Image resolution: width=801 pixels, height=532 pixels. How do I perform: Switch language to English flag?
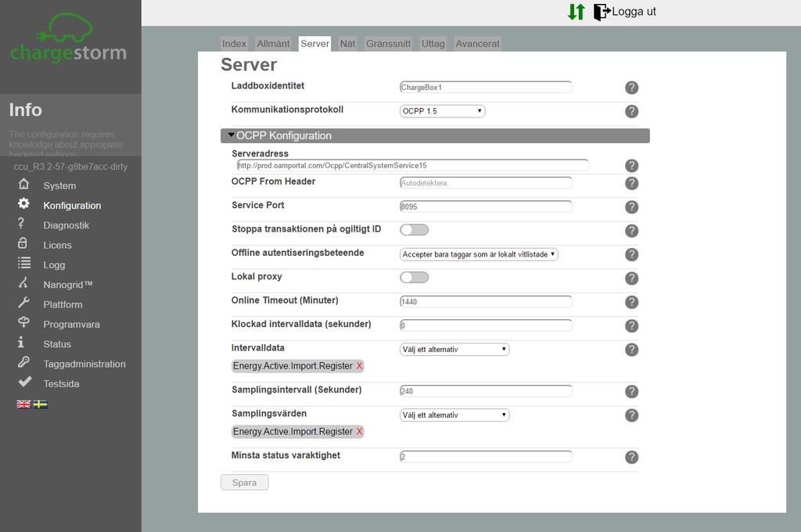[23, 404]
